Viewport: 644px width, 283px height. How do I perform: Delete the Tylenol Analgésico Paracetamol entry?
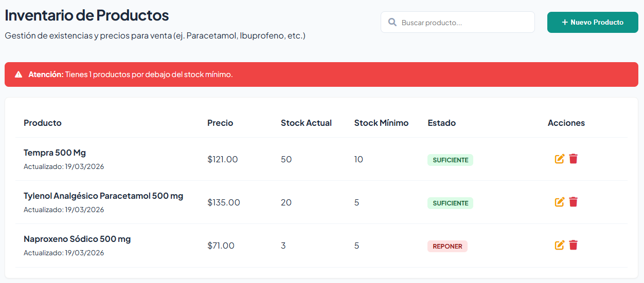[574, 202]
